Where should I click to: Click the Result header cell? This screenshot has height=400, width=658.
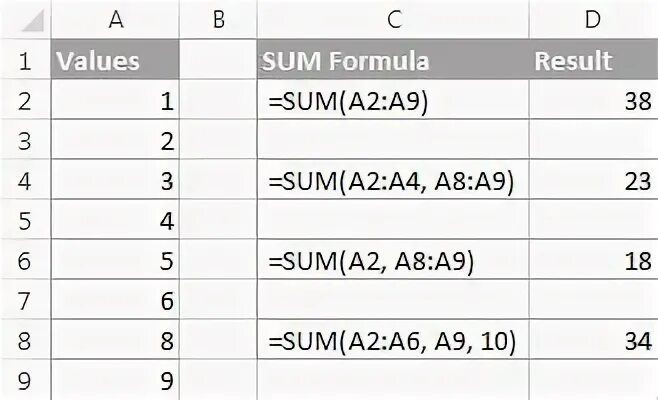tap(593, 59)
